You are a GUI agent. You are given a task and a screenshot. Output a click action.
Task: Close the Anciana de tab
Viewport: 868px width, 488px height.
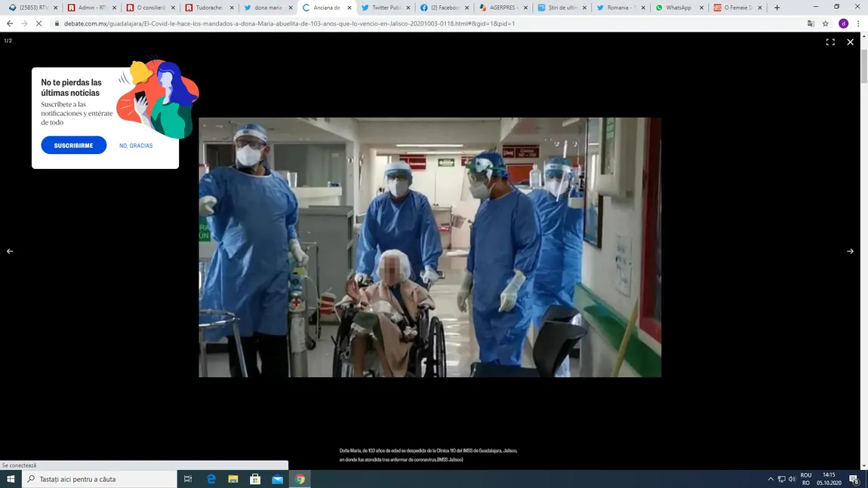[x=349, y=8]
